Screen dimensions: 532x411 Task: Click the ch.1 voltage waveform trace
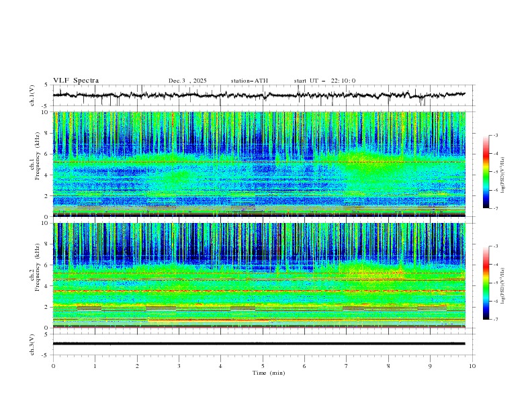259,95
